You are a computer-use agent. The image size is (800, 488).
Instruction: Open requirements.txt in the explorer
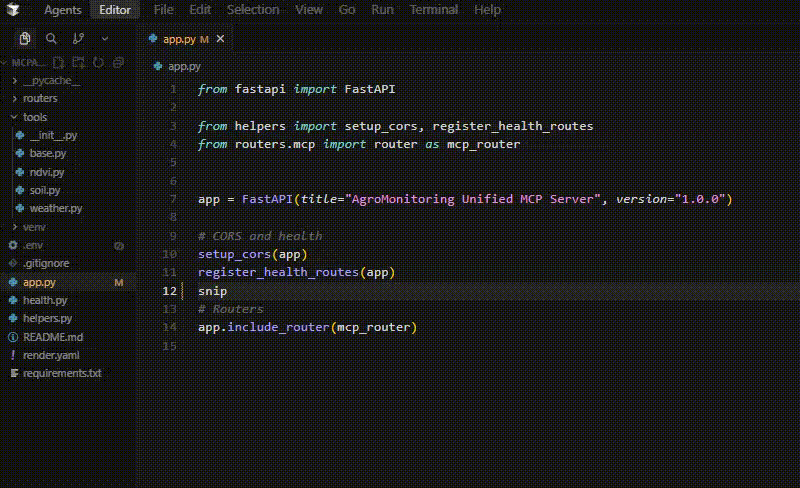(62, 373)
